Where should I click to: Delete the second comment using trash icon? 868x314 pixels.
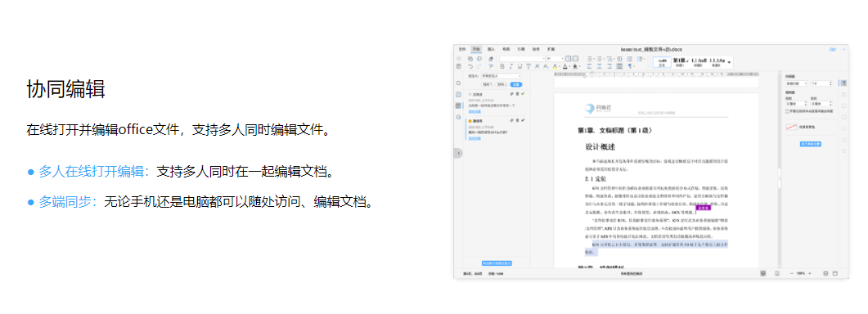click(517, 120)
